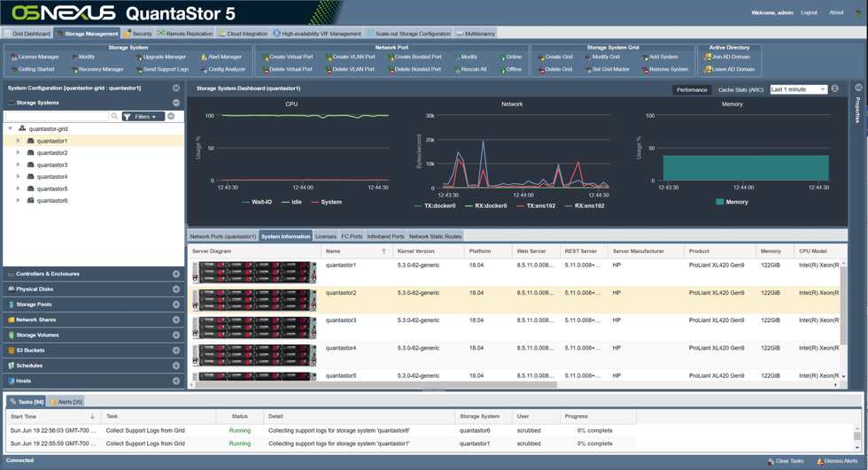
Task: Open the Licenses tab
Action: 326,236
